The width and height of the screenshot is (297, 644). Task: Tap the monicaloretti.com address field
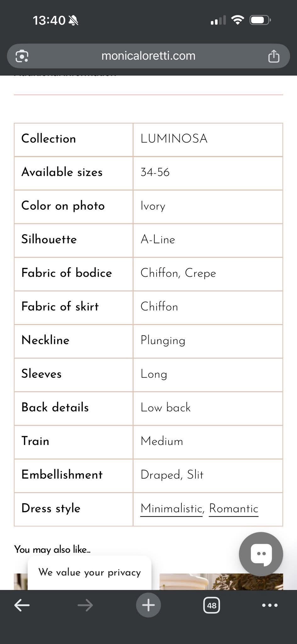(148, 56)
